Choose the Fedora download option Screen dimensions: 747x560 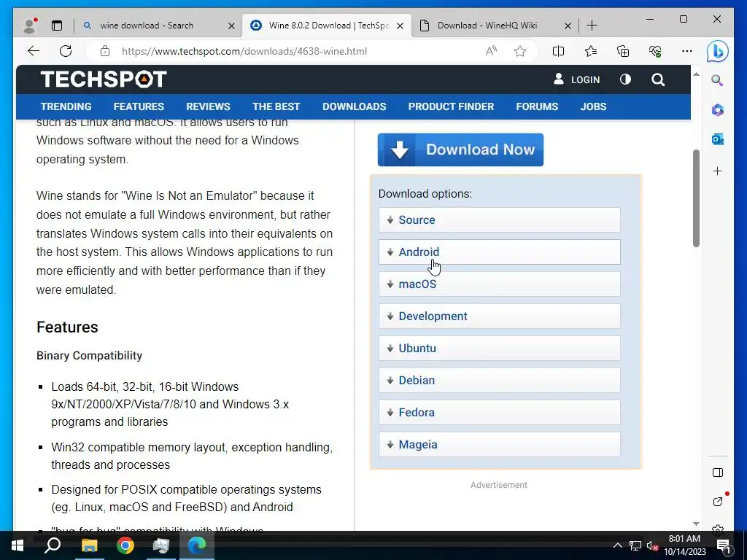[500, 413]
